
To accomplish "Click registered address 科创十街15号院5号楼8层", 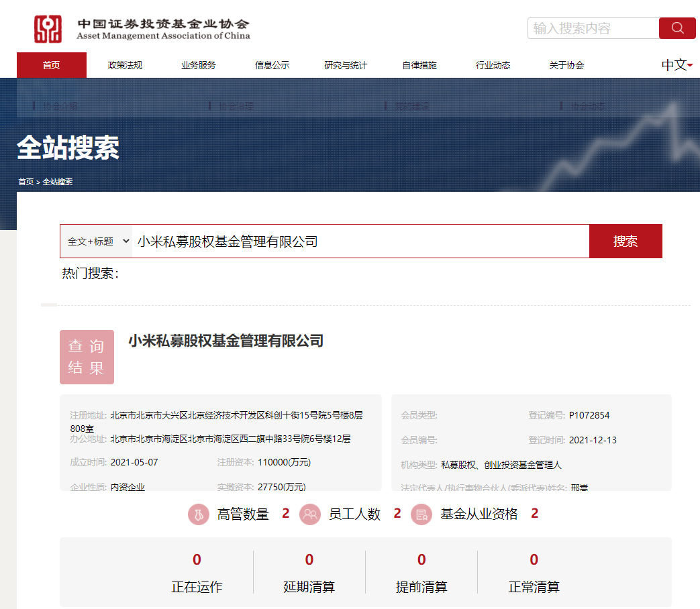I will point(314,415).
